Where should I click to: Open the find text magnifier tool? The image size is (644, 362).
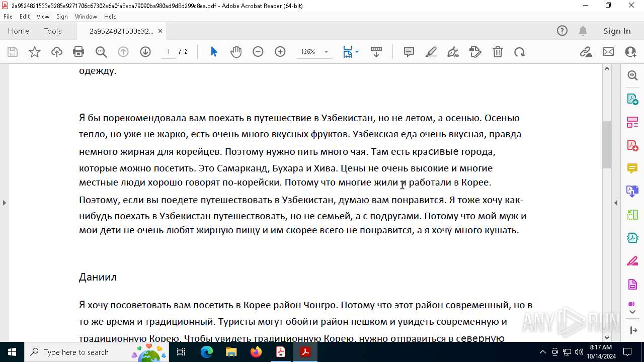(x=101, y=52)
